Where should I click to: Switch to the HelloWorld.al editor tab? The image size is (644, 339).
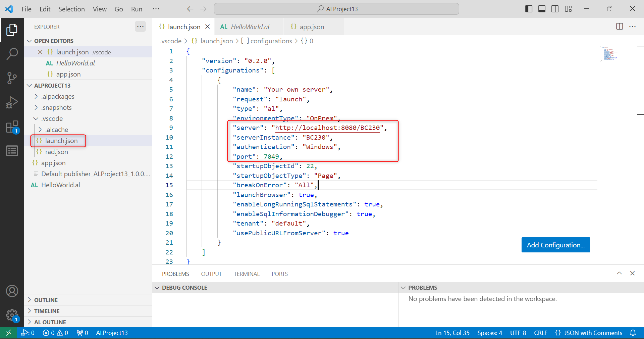[250, 27]
